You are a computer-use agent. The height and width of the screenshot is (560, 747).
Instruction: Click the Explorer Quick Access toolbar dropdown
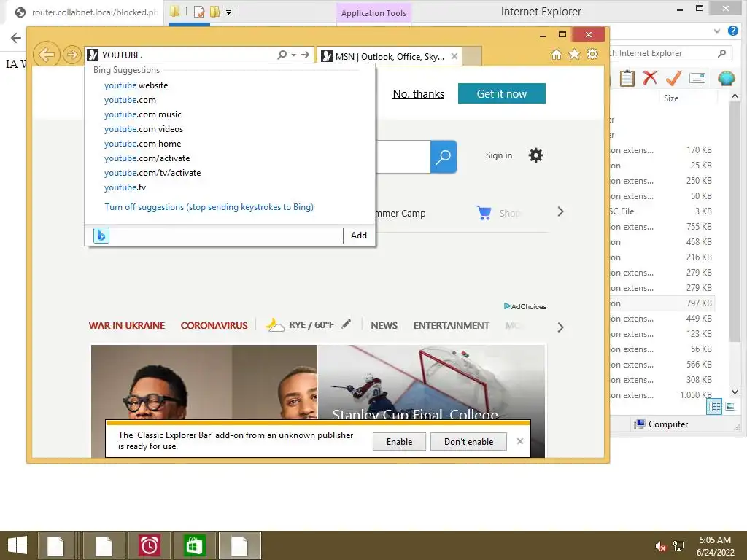(x=228, y=12)
